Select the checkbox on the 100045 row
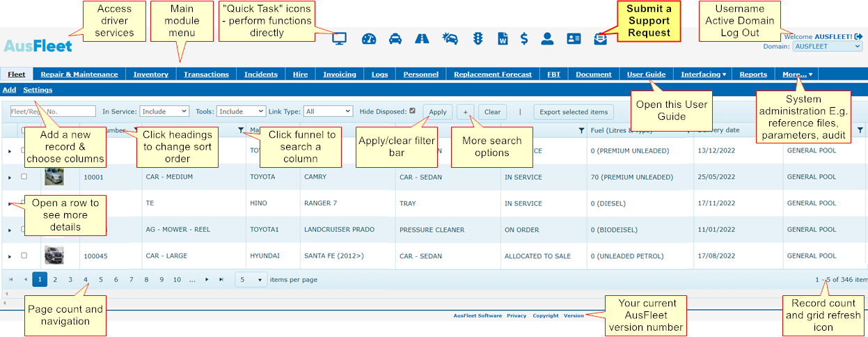Viewport: 868px width, 337px height. point(24,256)
